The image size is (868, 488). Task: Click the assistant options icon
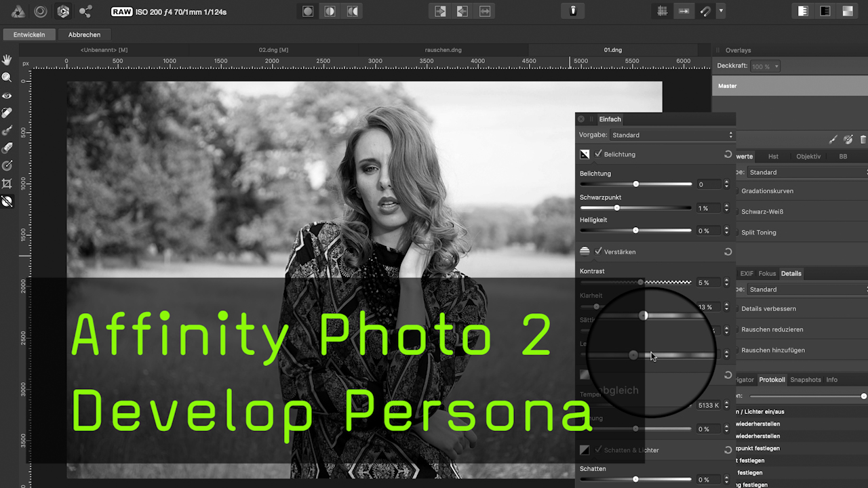pos(573,12)
